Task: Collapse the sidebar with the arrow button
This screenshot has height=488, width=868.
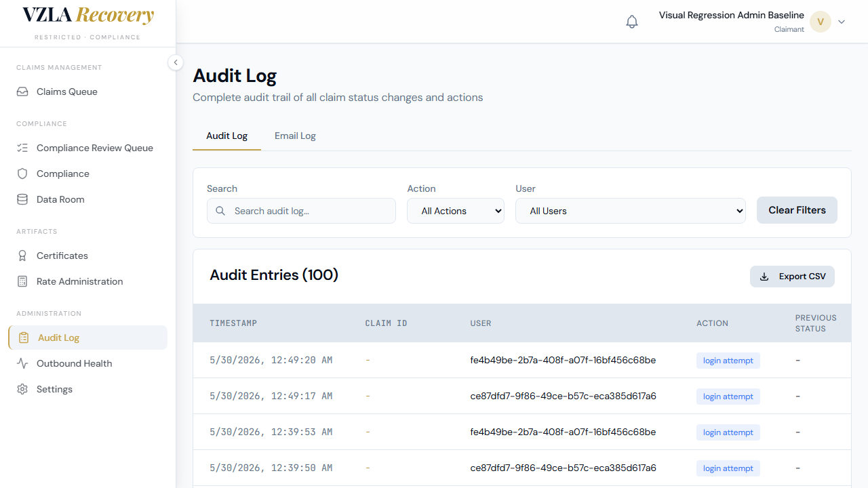Action: tap(176, 62)
